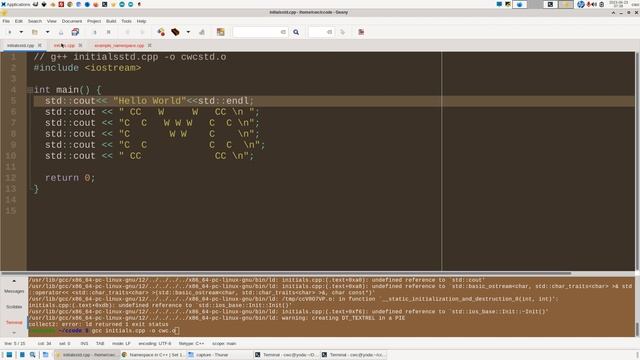This screenshot has width=640, height=360.
Task: Switch to the example_namespace.cpp tab
Action: pyautogui.click(x=119, y=45)
